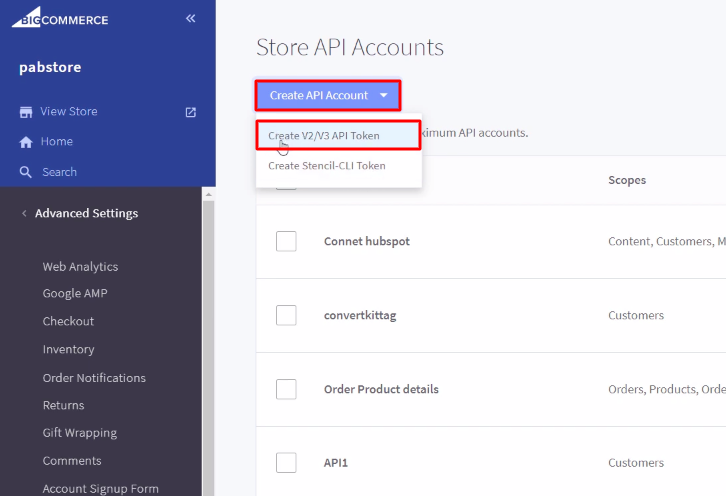The height and width of the screenshot is (496, 726).
Task: Click the Search magnifier icon
Action: (x=27, y=172)
